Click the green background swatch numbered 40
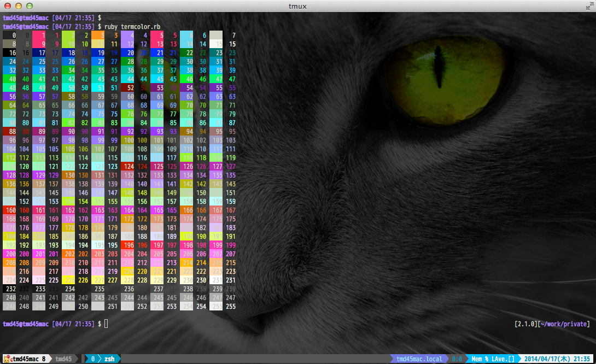The image size is (596, 364). (x=9, y=79)
